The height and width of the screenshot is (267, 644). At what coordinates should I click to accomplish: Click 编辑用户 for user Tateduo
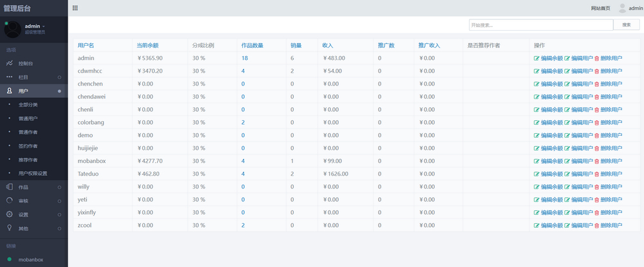click(578, 174)
